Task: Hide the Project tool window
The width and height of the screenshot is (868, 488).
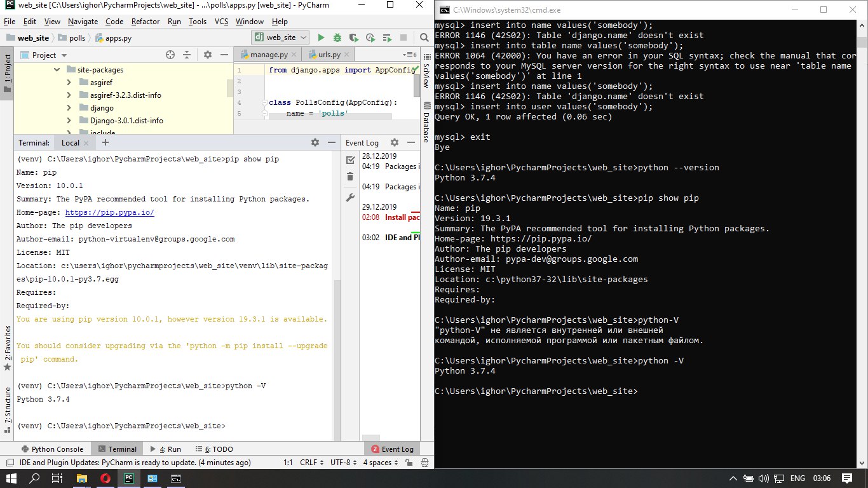Action: pyautogui.click(x=223, y=55)
